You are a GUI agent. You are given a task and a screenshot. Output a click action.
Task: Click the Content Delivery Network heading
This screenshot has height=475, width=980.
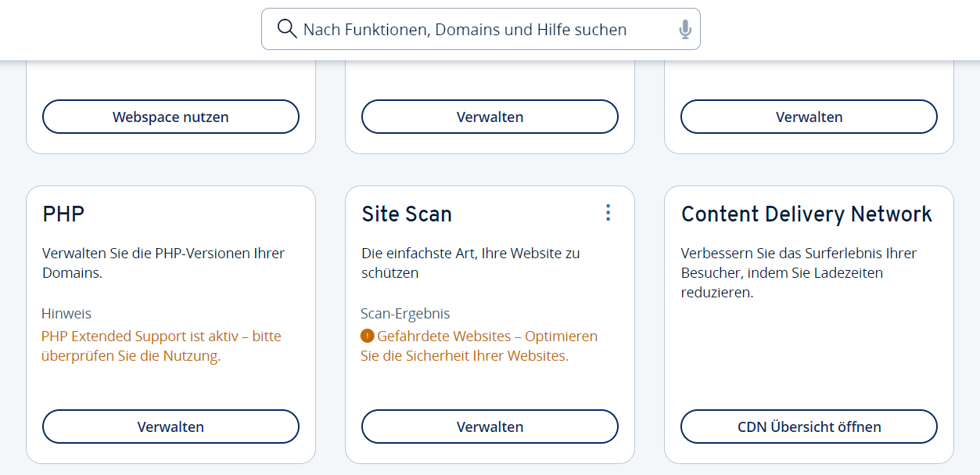coord(806,214)
